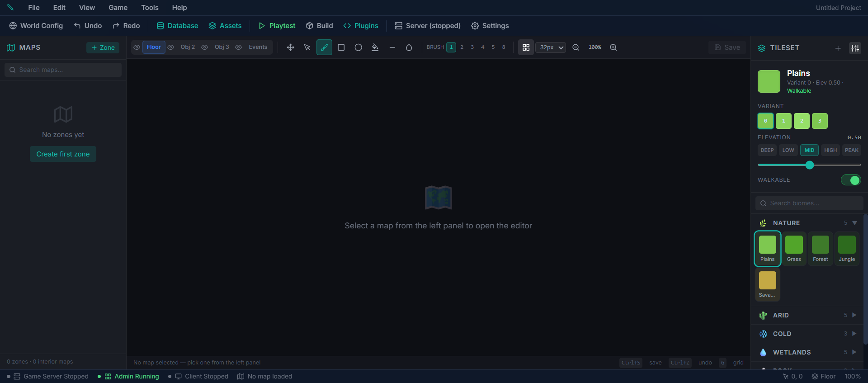868x383 pixels.
Task: Open the Assets manager
Action: click(225, 26)
